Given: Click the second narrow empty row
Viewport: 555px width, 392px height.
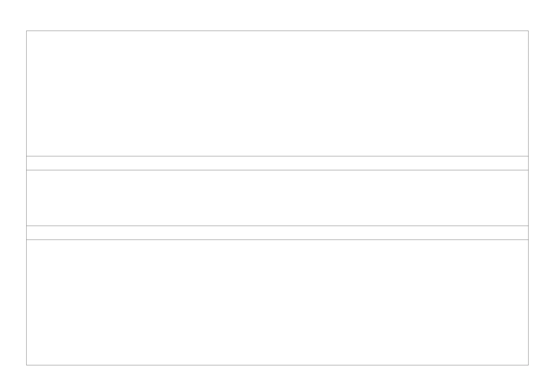Looking at the screenshot, I should tap(277, 233).
